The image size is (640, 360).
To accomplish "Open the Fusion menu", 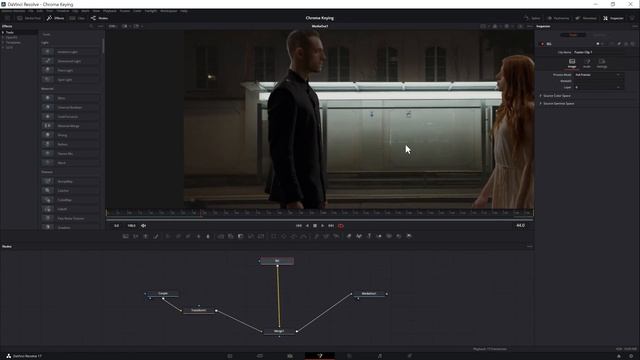I will (x=124, y=11).
